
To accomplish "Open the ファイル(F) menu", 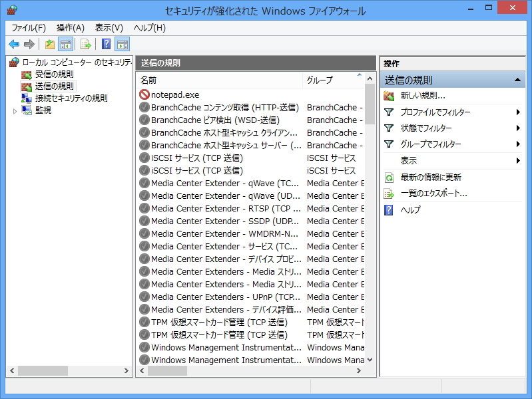I will [x=29, y=28].
